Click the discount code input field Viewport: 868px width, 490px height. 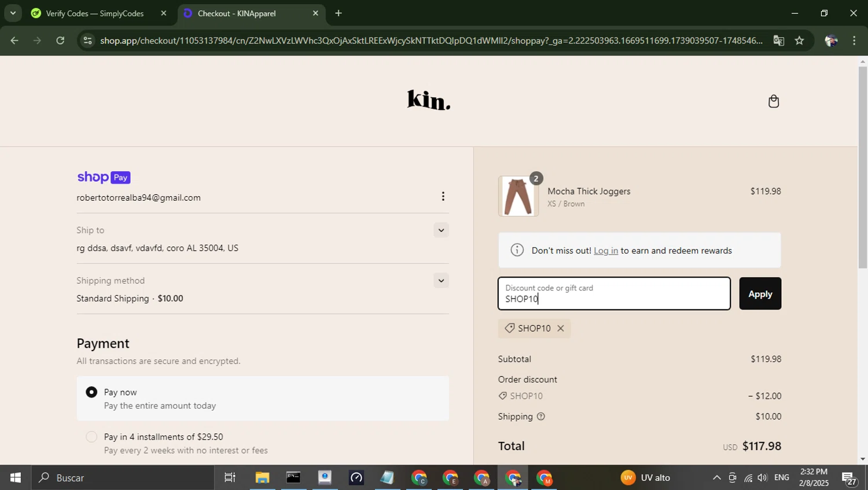pyautogui.click(x=614, y=293)
